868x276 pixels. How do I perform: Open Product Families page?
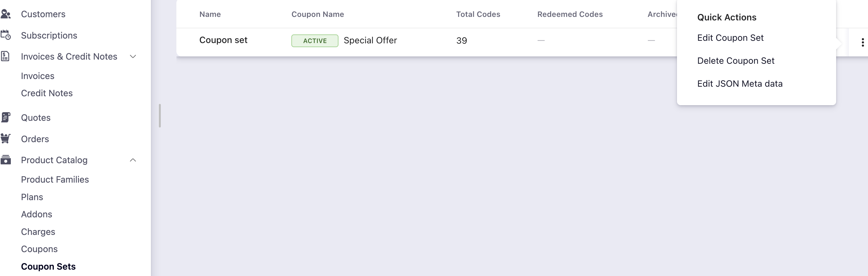coord(55,179)
